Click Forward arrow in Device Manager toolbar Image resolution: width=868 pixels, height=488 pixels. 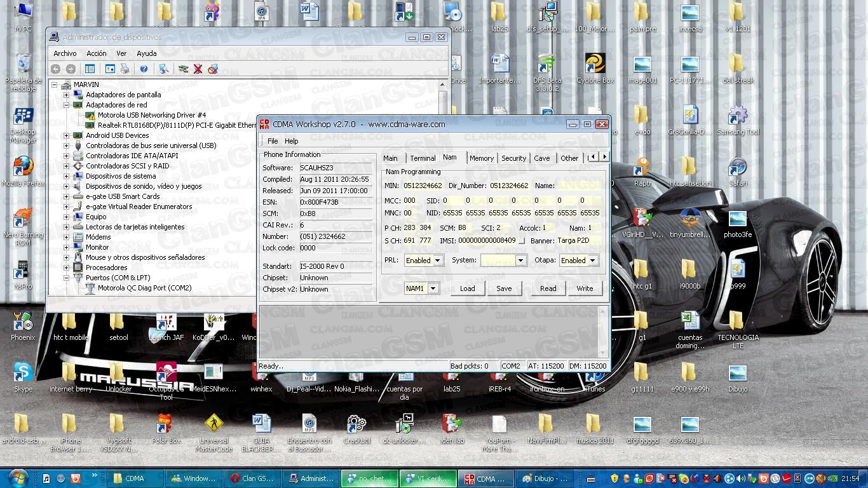71,69
